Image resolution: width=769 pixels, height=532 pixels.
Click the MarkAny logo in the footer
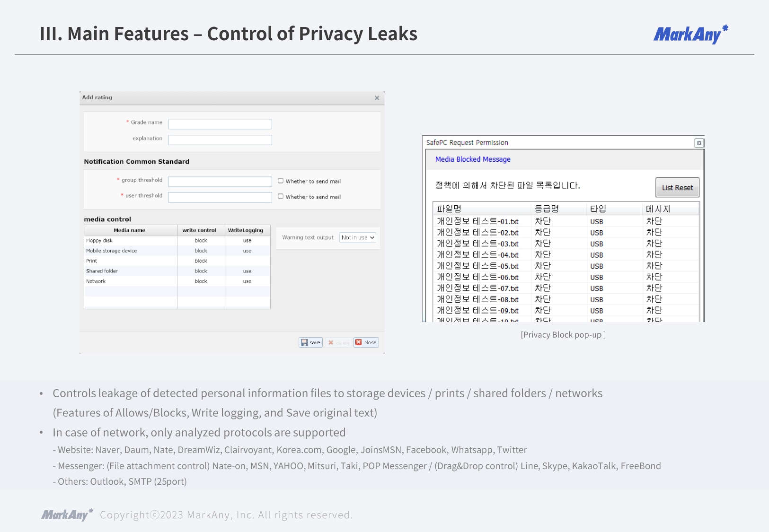tap(67, 515)
